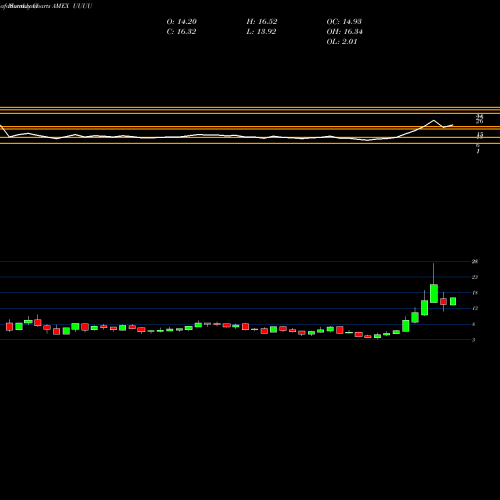The image size is (500, 500).
Task: Select the red candle before the last candle
Action: coord(443,302)
